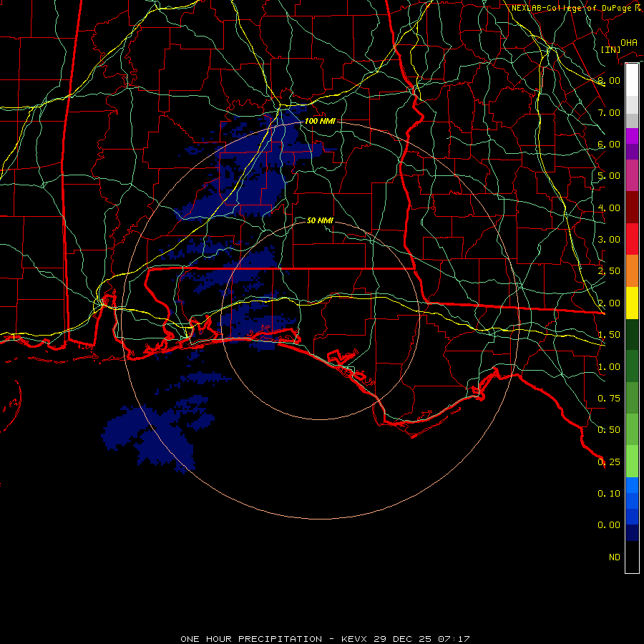Click the '8.00' legend value

609,80
